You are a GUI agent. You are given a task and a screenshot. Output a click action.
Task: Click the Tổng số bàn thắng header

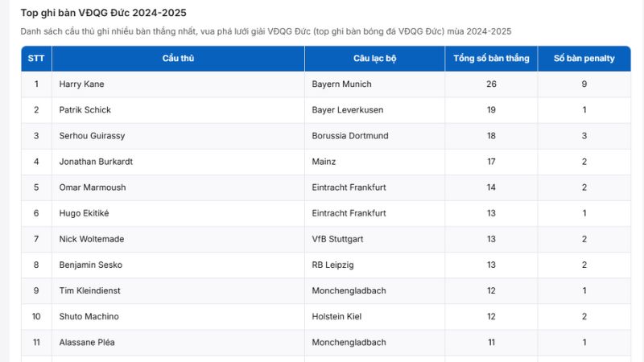pos(491,59)
